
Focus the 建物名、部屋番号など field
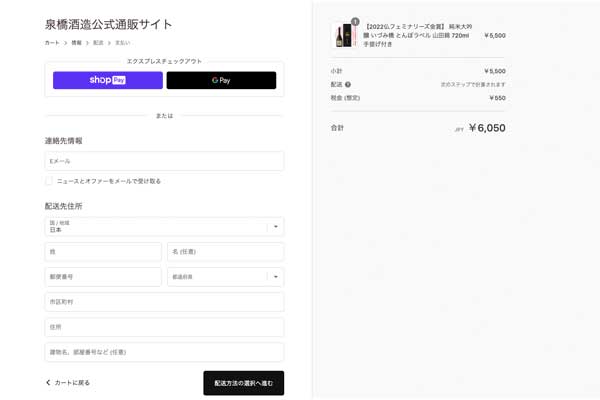tap(164, 352)
